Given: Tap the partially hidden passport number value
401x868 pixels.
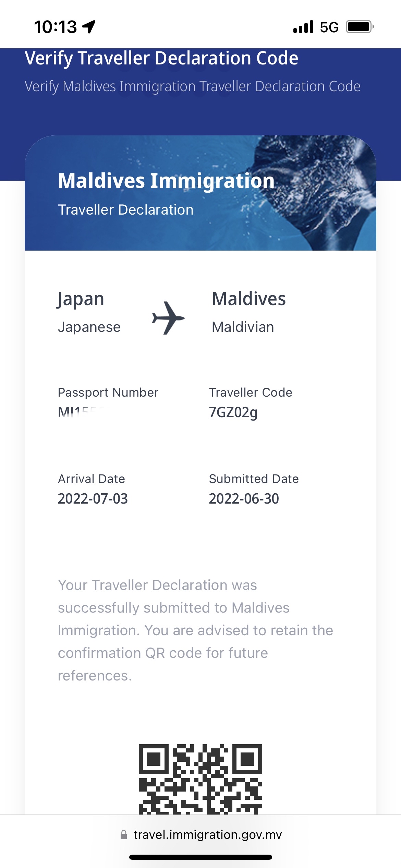Looking at the screenshot, I should [x=80, y=412].
